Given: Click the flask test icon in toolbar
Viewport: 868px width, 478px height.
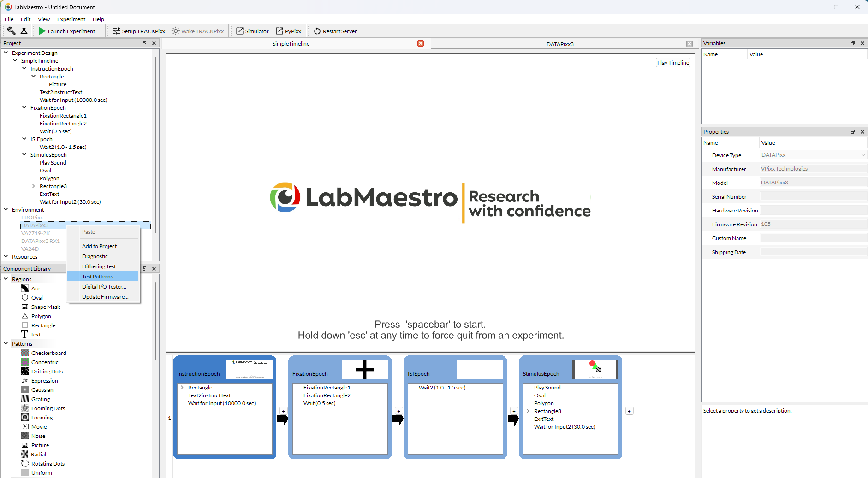Looking at the screenshot, I should tap(24, 31).
